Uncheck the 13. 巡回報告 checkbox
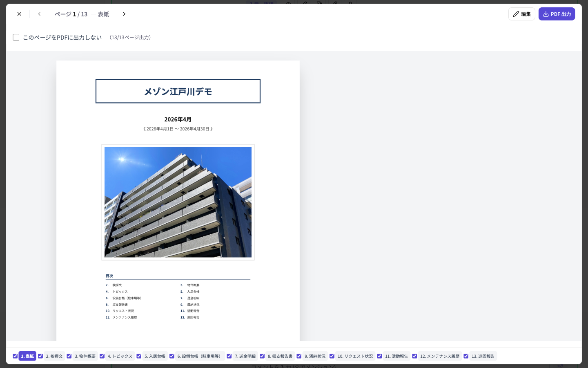 tap(466, 356)
